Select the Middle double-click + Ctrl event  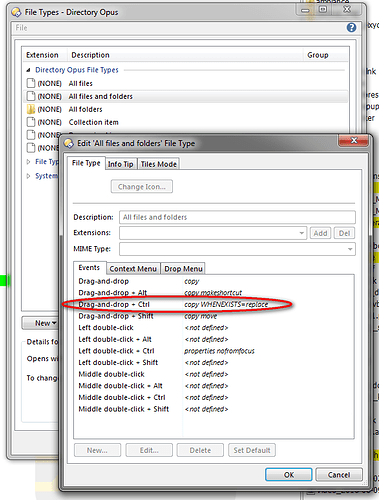coord(213,397)
